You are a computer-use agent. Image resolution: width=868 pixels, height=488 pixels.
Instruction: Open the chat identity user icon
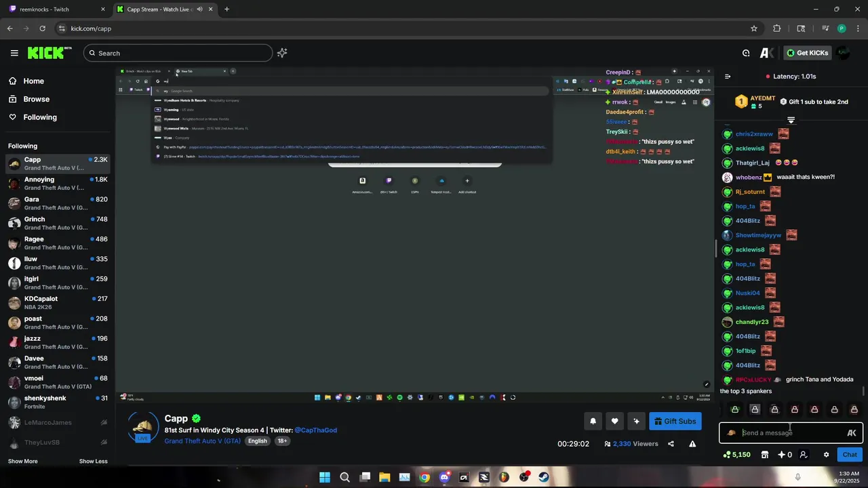pos(803,455)
